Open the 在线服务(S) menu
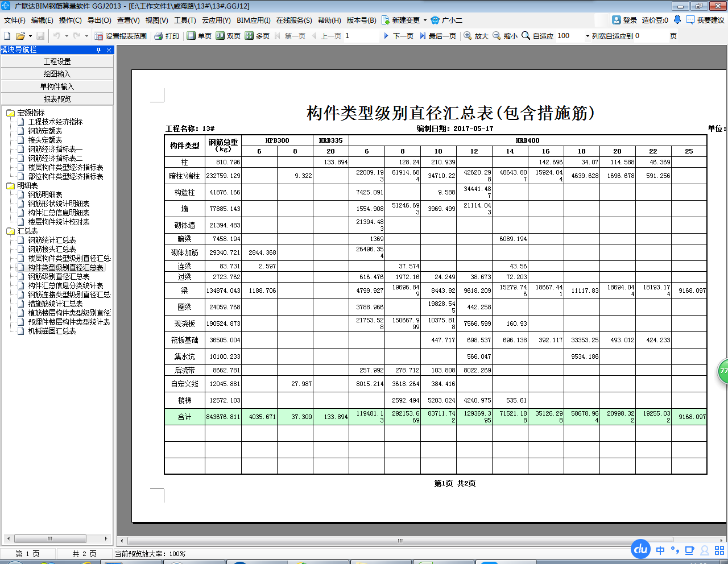 (294, 20)
